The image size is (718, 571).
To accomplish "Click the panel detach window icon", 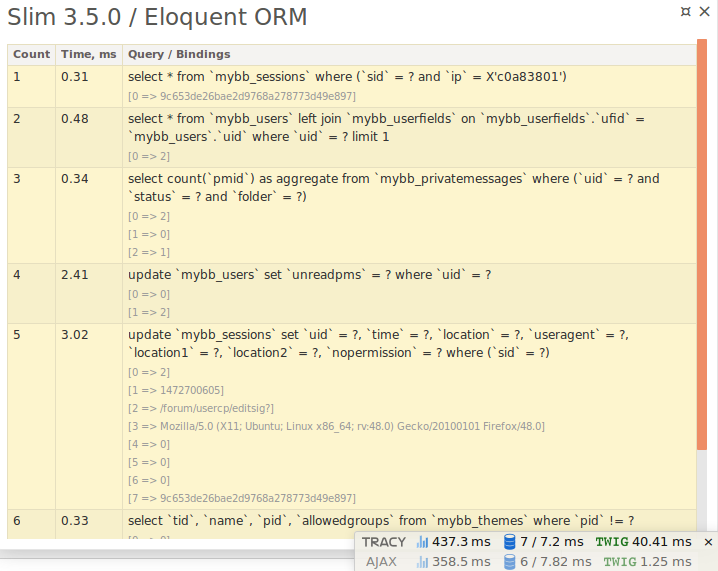I will click(685, 12).
